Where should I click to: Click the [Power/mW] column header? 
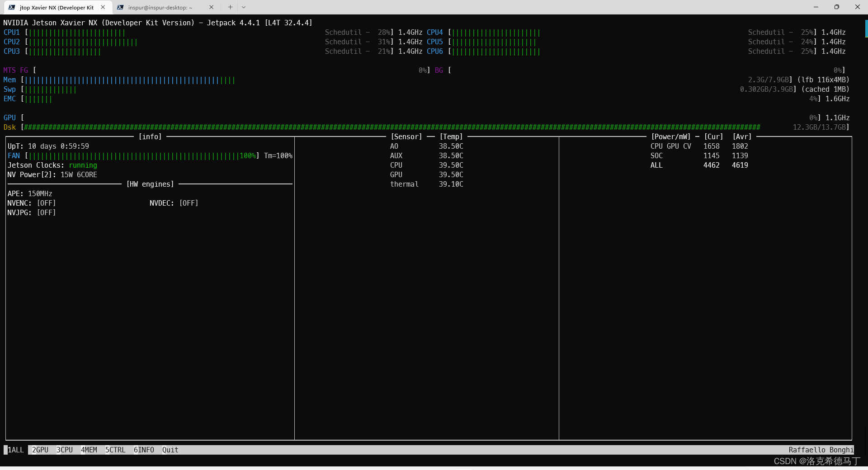tap(671, 137)
